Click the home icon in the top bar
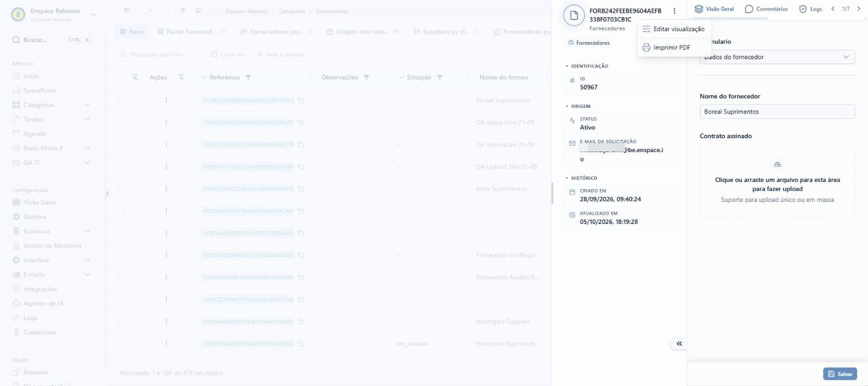 pyautogui.click(x=198, y=11)
